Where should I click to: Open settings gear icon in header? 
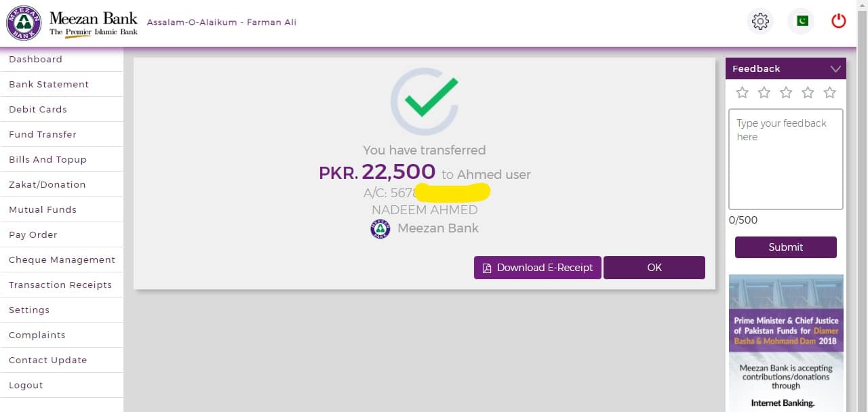pos(760,21)
